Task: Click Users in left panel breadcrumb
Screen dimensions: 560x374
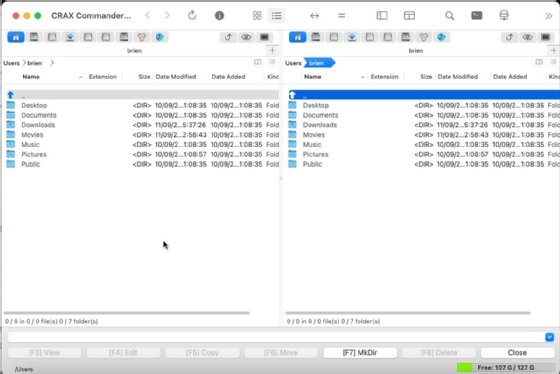Action: pos(11,63)
